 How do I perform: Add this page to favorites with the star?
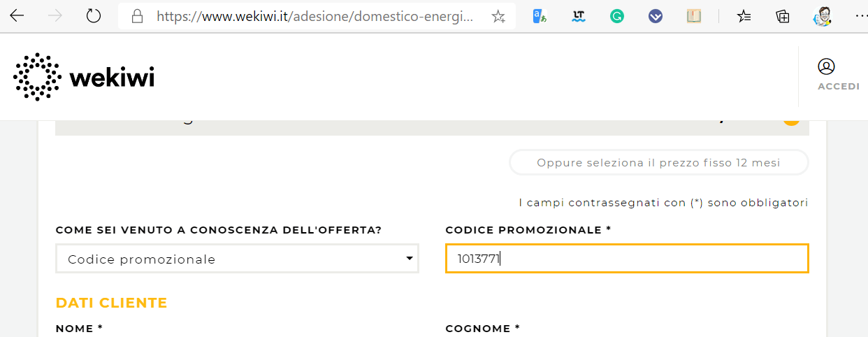[498, 17]
